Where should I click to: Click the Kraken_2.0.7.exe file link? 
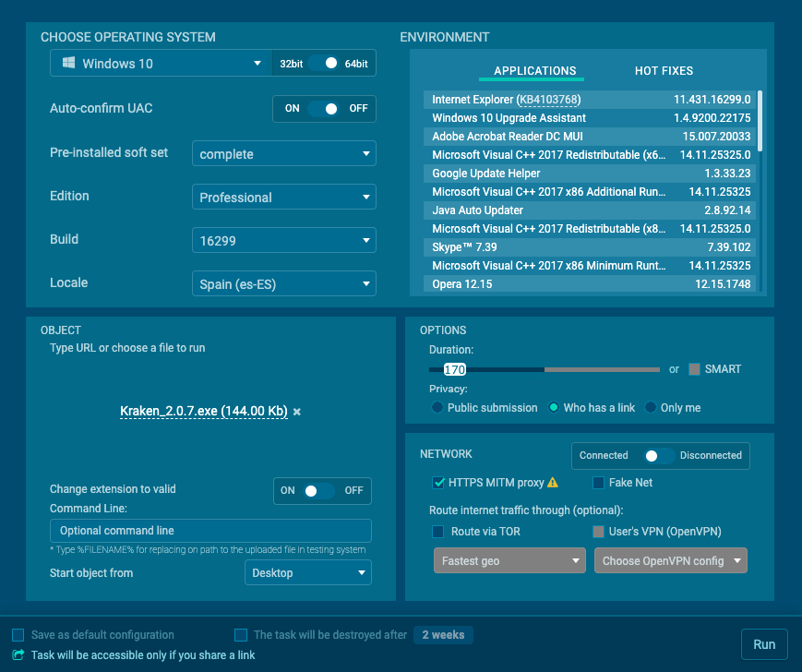(x=204, y=411)
